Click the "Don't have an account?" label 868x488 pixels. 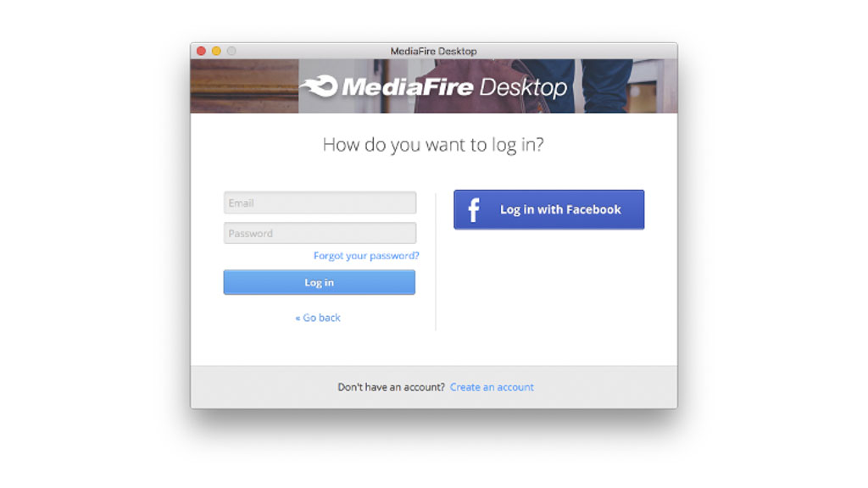(392, 387)
